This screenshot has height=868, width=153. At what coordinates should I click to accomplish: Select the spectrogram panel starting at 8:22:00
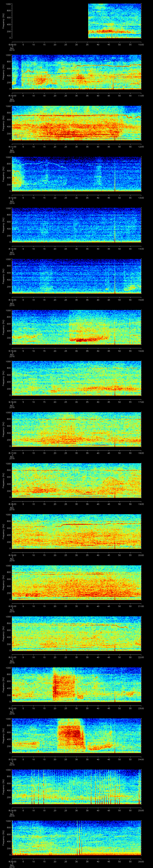77,685
